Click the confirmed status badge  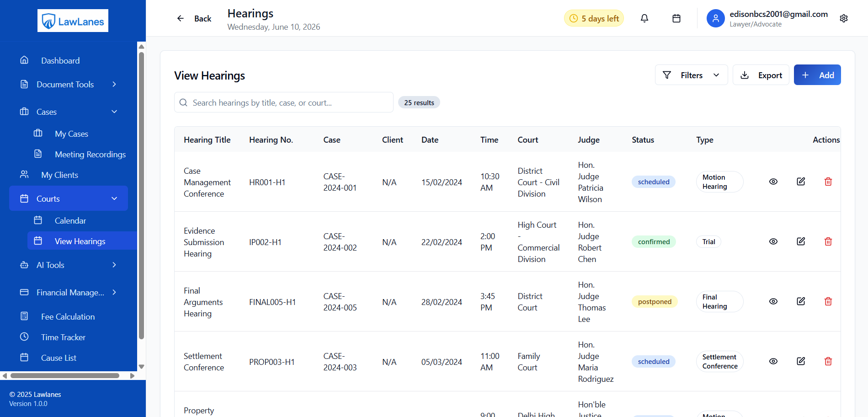click(x=654, y=242)
